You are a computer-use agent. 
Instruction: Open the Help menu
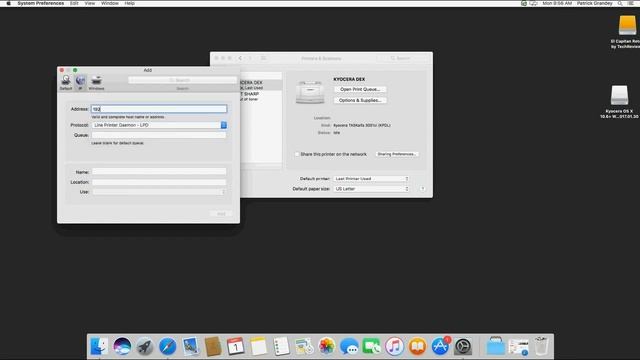(x=129, y=3)
